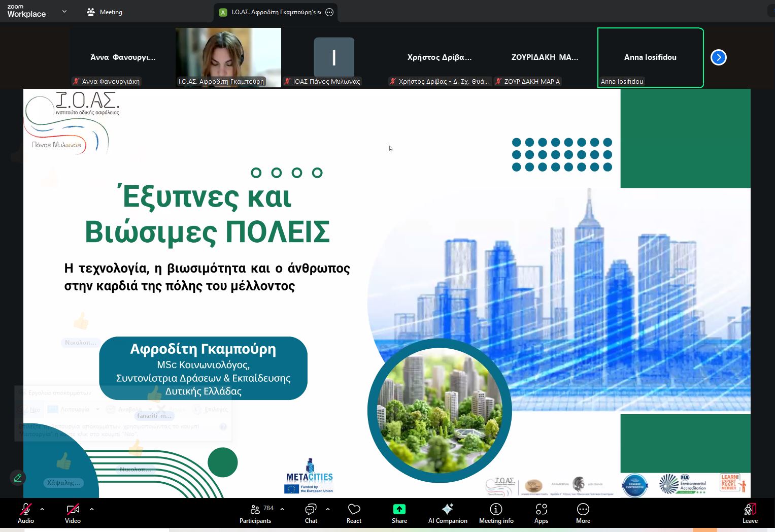Turn on camera with Video button

pos(73,509)
